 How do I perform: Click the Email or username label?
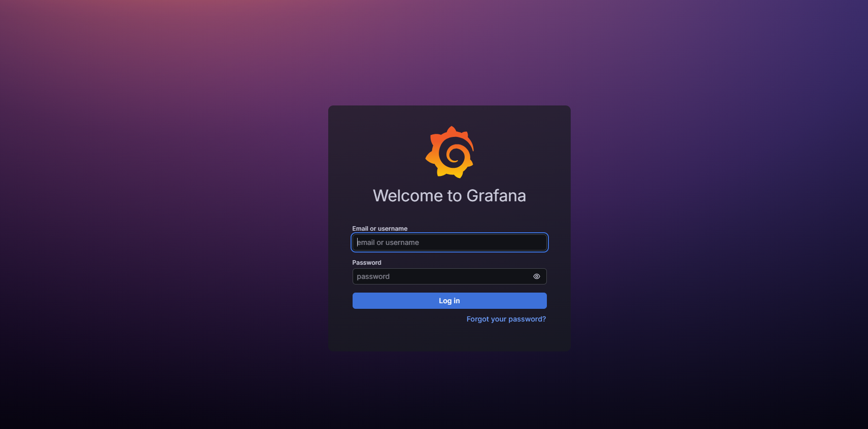[x=380, y=229]
